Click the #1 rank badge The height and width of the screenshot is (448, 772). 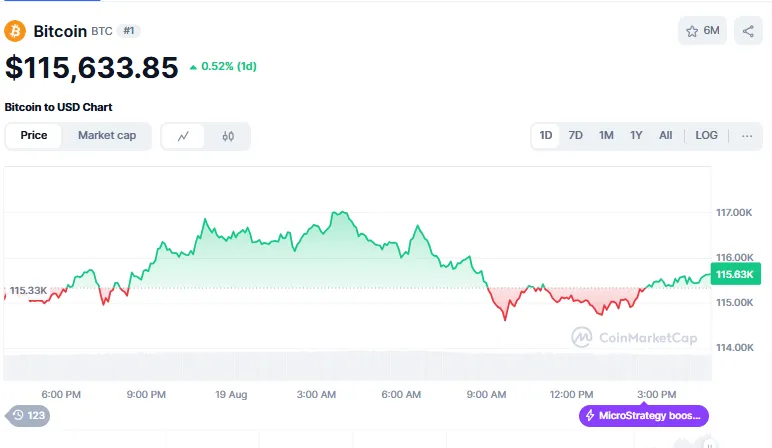point(129,31)
